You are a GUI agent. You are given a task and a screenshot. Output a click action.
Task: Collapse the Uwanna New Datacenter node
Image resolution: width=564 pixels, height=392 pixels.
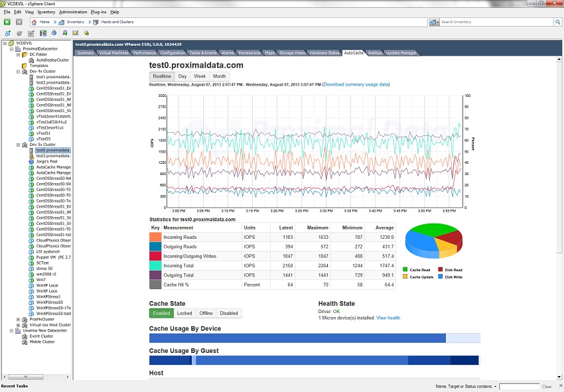11,330
